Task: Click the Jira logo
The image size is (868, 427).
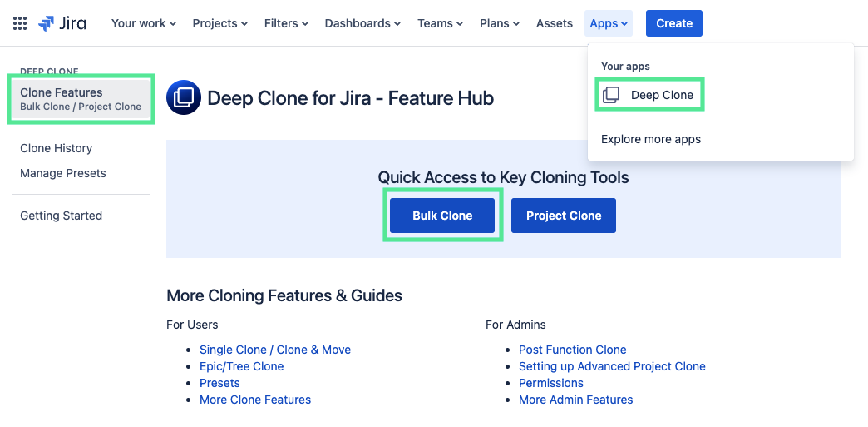Action: [62, 23]
